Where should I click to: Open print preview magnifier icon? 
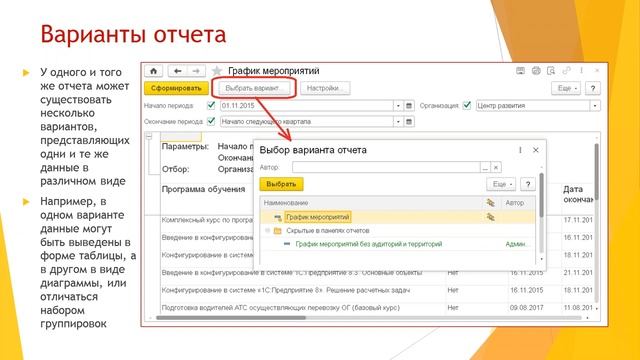coord(551,71)
